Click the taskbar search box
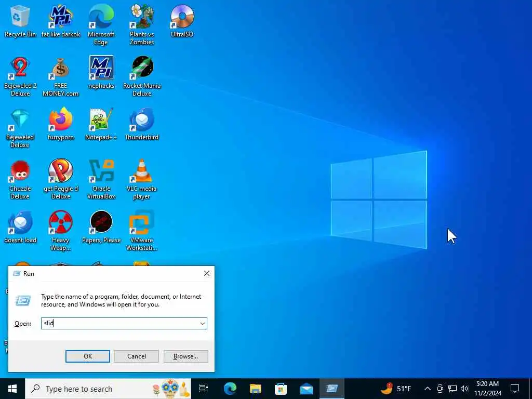532x399 pixels. [x=108, y=389]
